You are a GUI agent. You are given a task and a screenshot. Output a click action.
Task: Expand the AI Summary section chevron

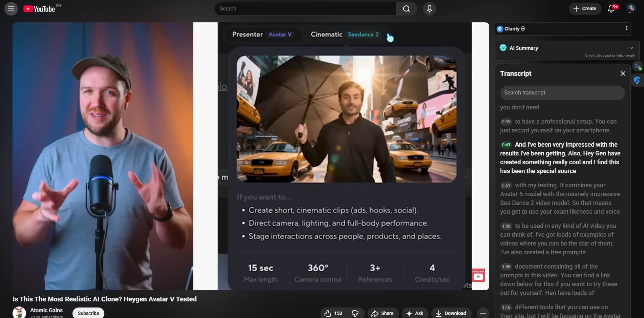click(631, 48)
